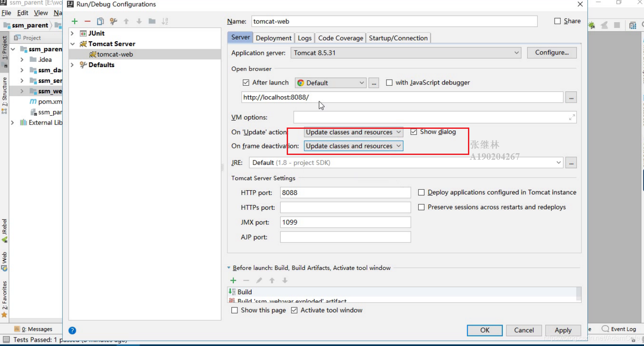Open Favorites tool window stripe
Image resolution: width=644 pixels, height=346 pixels.
4,299
